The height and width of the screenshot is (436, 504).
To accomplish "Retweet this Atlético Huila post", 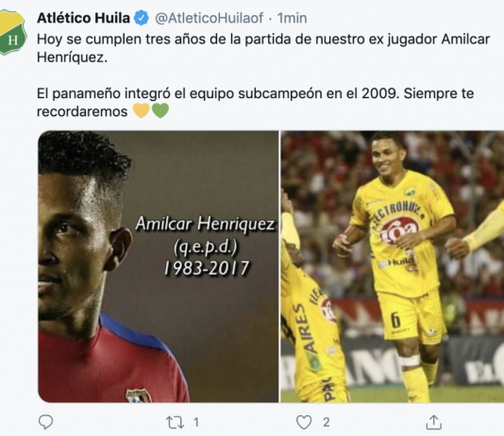I will [176, 422].
